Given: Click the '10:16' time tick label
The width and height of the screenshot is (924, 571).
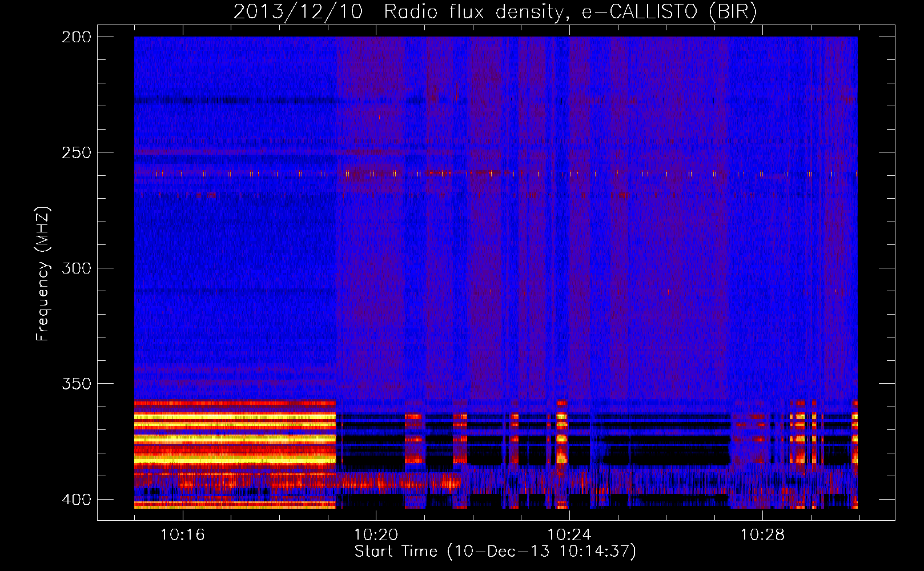Looking at the screenshot, I should tap(182, 535).
